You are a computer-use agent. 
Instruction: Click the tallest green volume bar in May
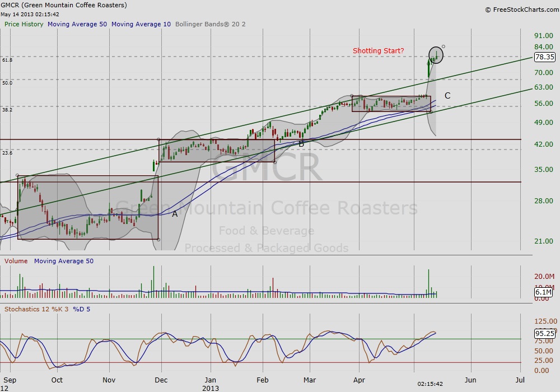[x=428, y=283]
